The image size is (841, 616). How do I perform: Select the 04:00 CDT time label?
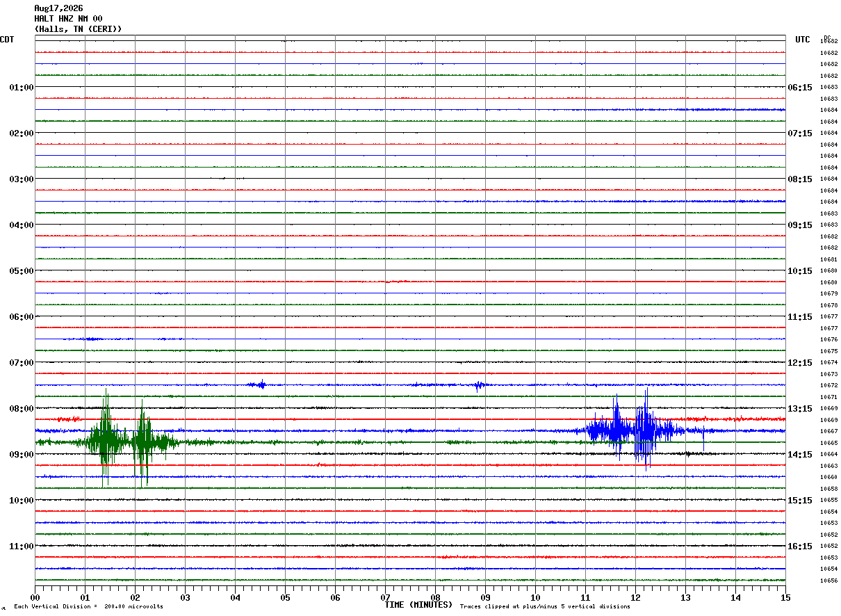tap(22, 225)
